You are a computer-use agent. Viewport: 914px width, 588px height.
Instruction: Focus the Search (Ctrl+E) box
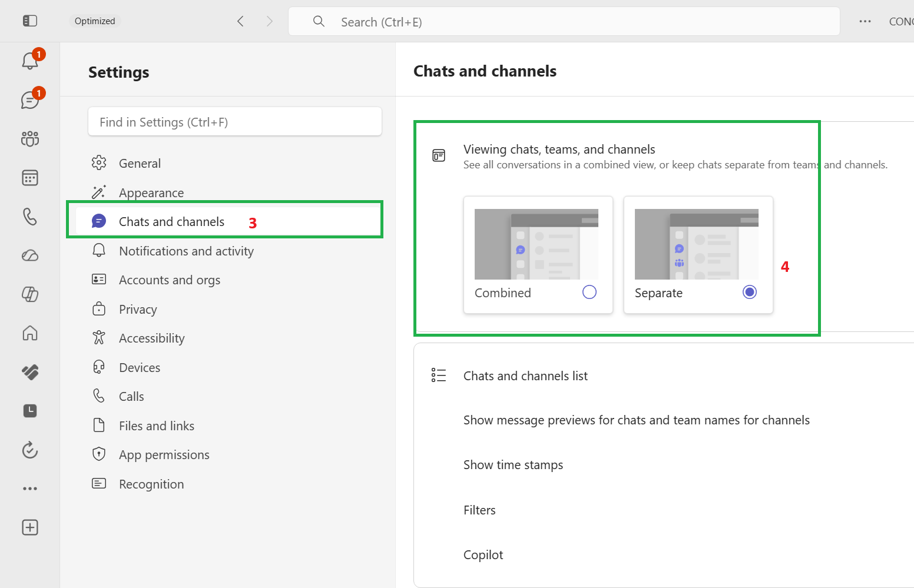564,22
